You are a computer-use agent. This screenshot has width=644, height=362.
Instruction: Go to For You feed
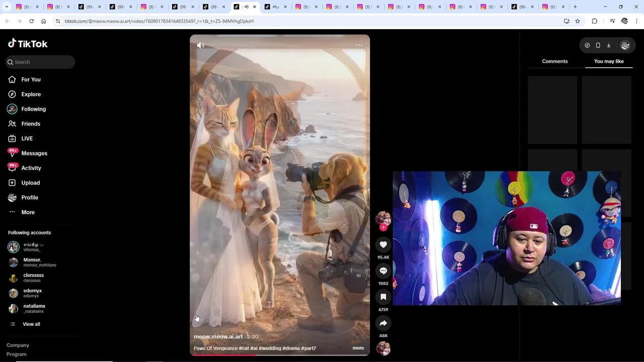click(31, 79)
